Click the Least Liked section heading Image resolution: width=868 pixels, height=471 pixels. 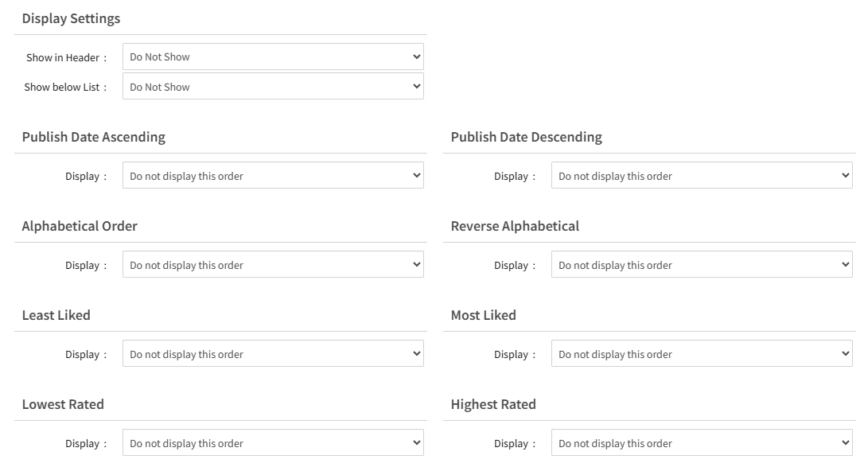click(x=56, y=315)
